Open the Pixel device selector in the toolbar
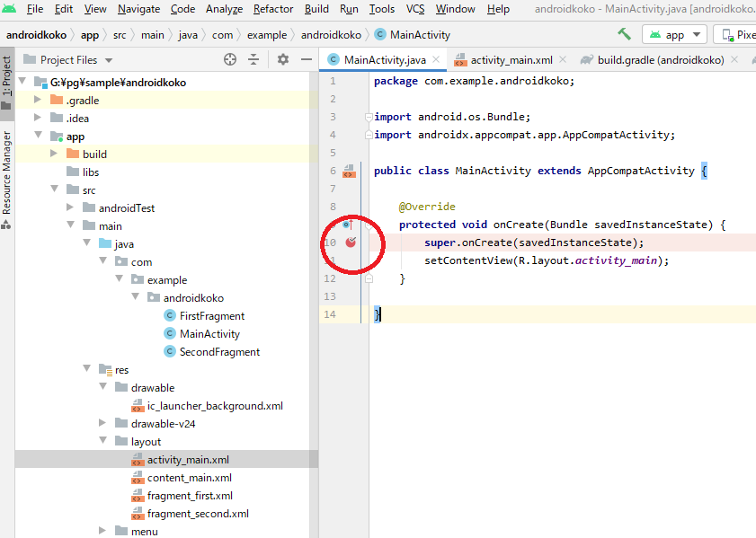 [735, 35]
